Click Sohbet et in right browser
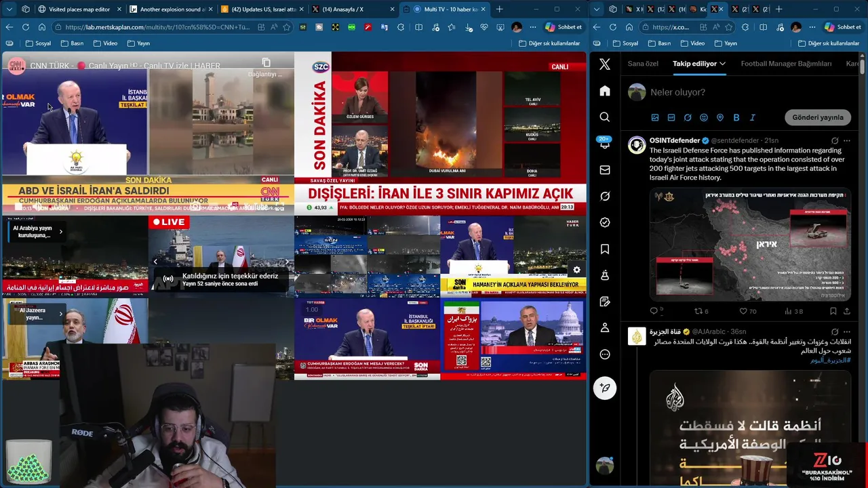The width and height of the screenshot is (868, 488). point(842,27)
